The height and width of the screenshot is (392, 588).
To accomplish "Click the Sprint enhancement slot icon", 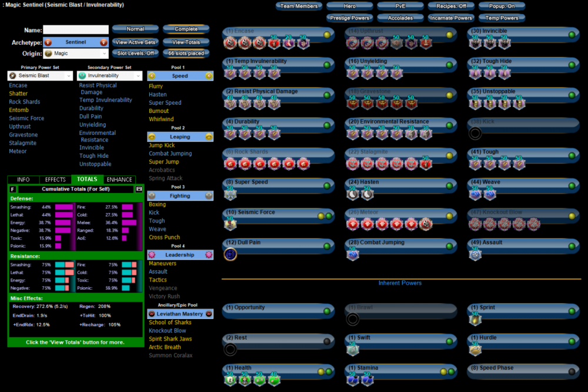I will pos(475,319).
